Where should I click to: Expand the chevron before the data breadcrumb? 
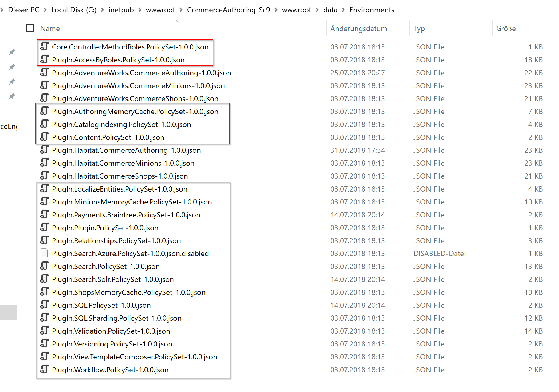point(317,10)
